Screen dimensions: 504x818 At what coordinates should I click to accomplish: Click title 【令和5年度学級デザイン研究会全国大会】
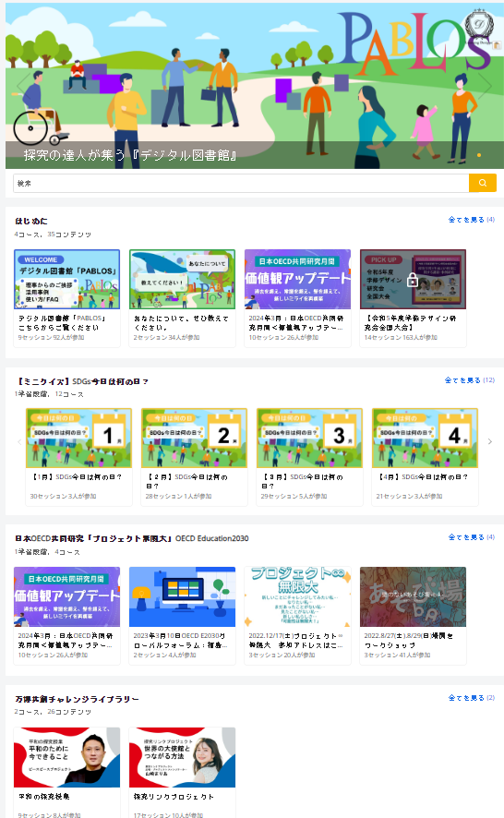coord(410,323)
